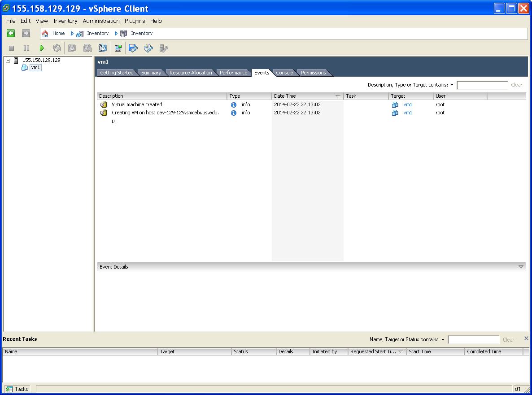532x395 pixels.
Task: Click the event icon for Virtual machine created
Action: [104, 104]
